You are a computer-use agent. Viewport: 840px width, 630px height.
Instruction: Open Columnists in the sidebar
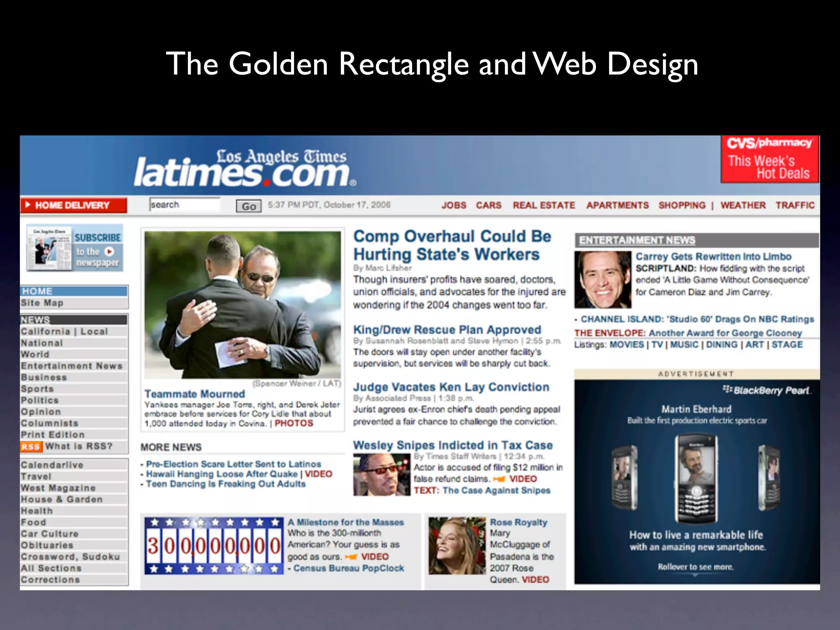point(50,423)
